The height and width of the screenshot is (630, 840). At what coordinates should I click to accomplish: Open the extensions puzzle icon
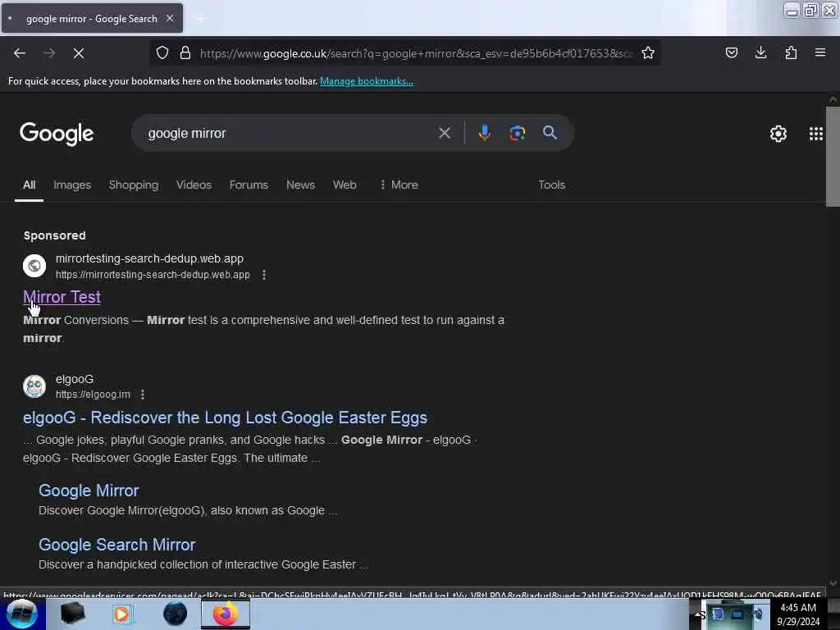(791, 52)
